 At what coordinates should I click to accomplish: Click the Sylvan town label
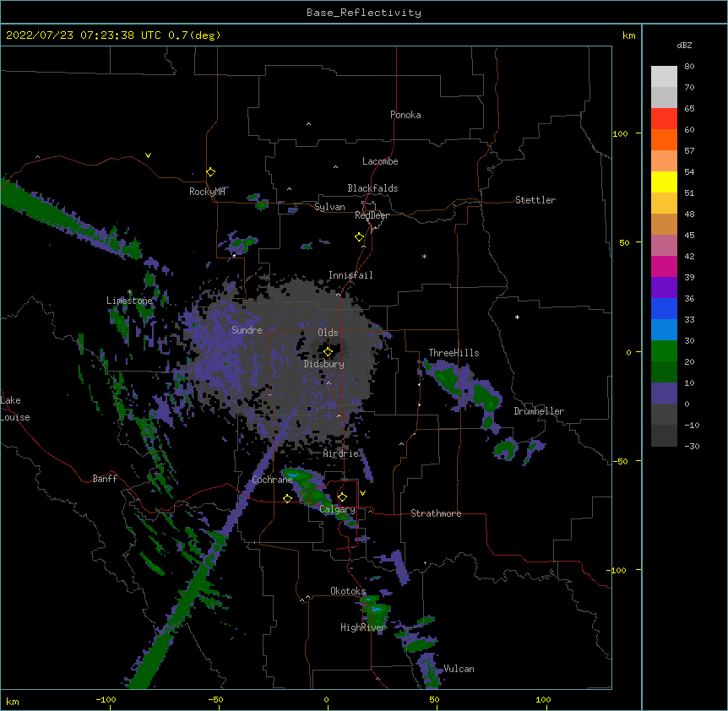tap(329, 207)
